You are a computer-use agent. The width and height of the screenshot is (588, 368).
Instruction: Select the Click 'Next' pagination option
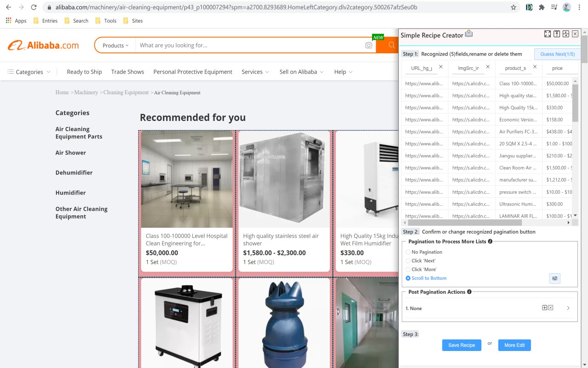coord(420,261)
